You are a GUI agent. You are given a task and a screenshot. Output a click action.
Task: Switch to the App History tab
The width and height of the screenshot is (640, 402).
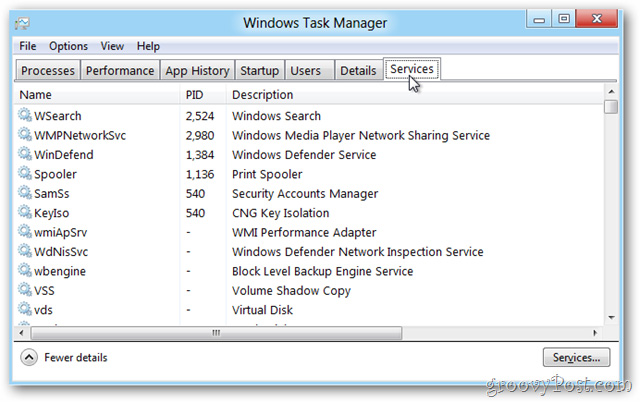point(197,70)
